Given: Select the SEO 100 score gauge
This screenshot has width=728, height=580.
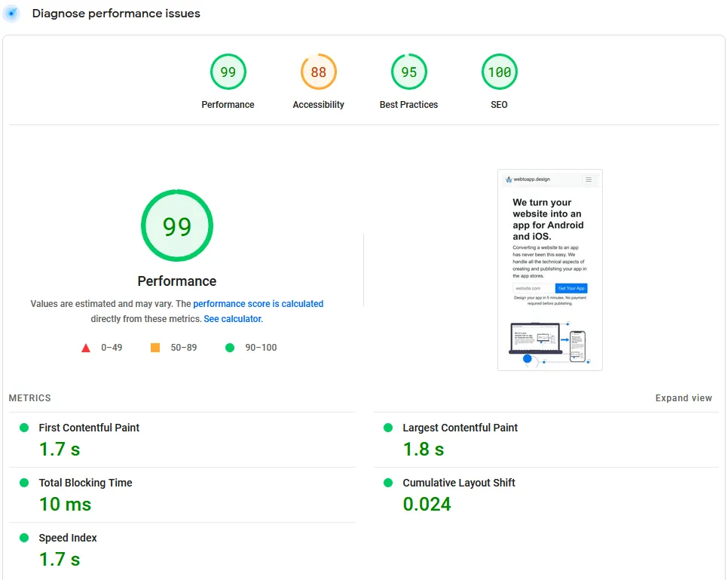Looking at the screenshot, I should [499, 72].
